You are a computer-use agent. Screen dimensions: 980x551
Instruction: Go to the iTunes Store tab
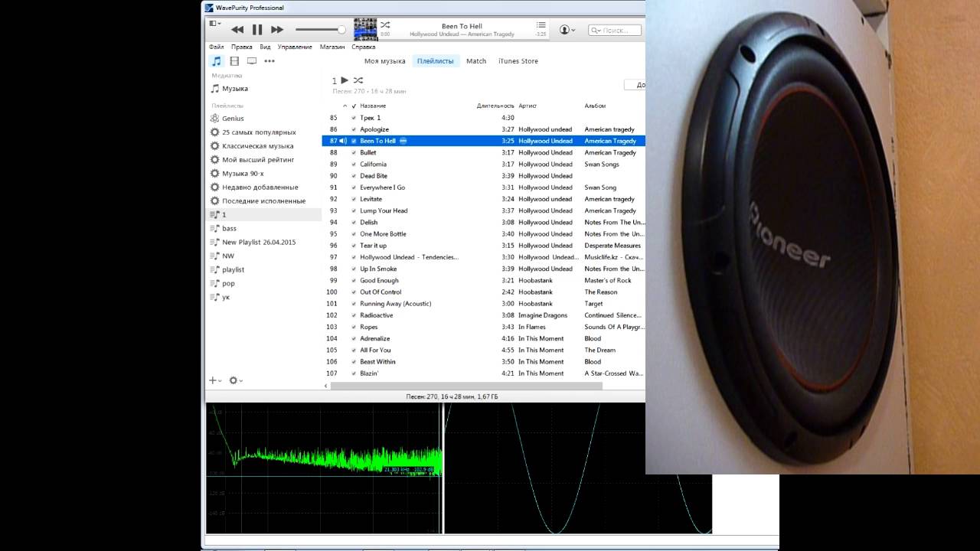pos(518,61)
